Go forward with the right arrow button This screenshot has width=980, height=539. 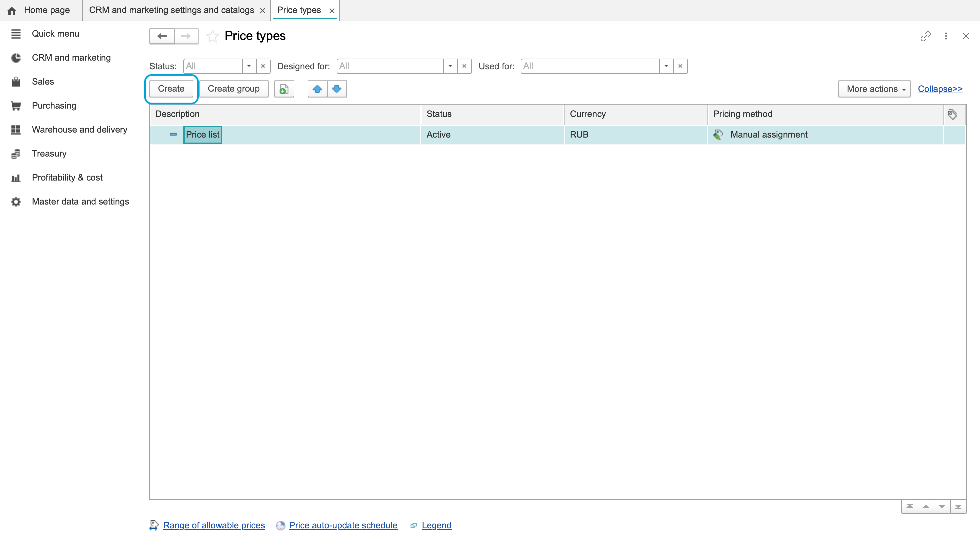(186, 36)
